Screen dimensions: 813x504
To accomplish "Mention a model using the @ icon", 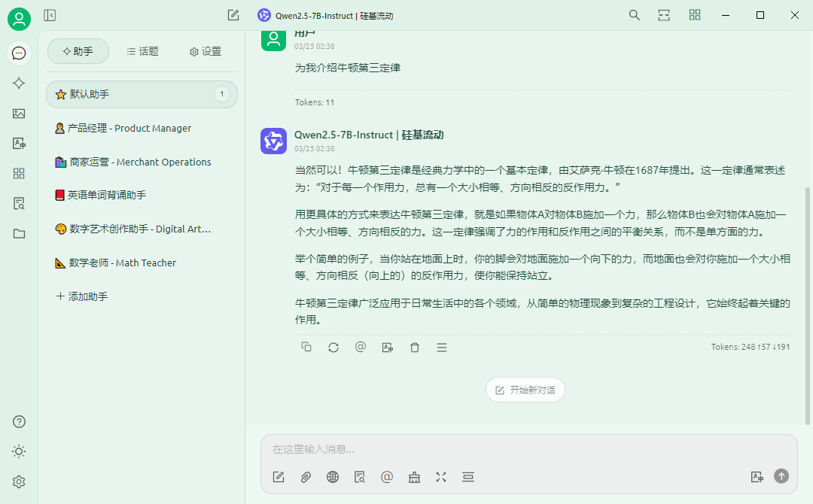I will click(x=387, y=477).
